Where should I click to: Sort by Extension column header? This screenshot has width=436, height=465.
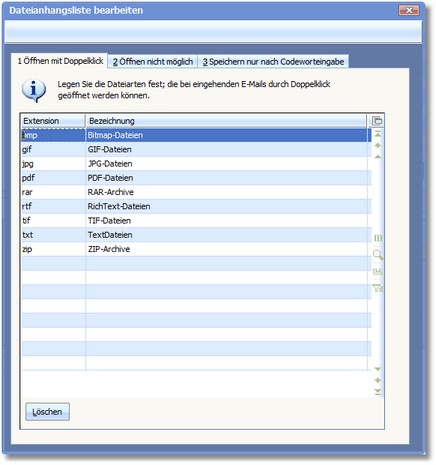(54, 121)
